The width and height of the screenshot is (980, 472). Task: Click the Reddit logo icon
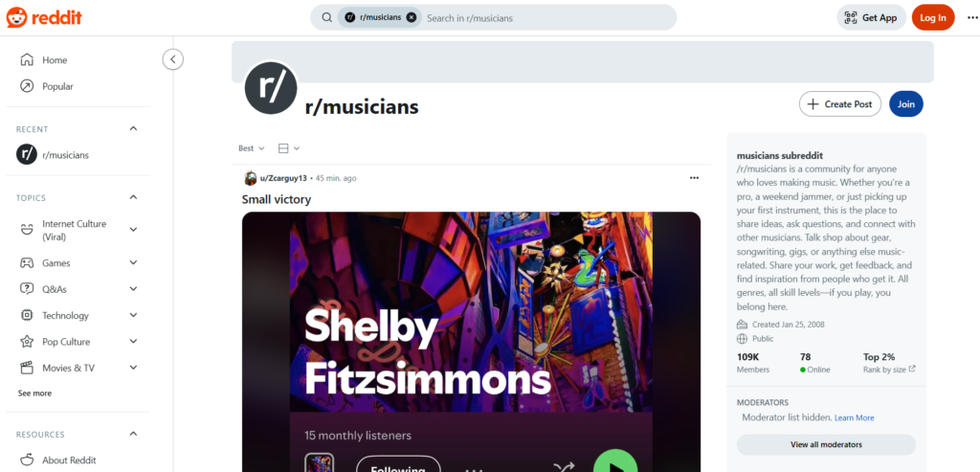tap(18, 17)
